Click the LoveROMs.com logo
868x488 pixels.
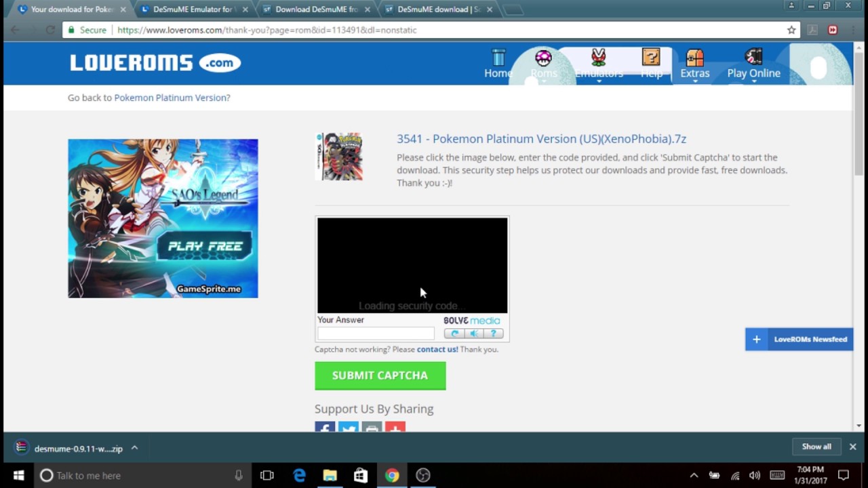click(155, 63)
